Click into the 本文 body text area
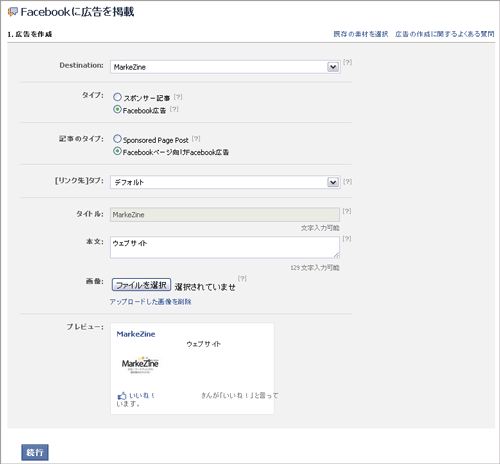 click(x=225, y=247)
